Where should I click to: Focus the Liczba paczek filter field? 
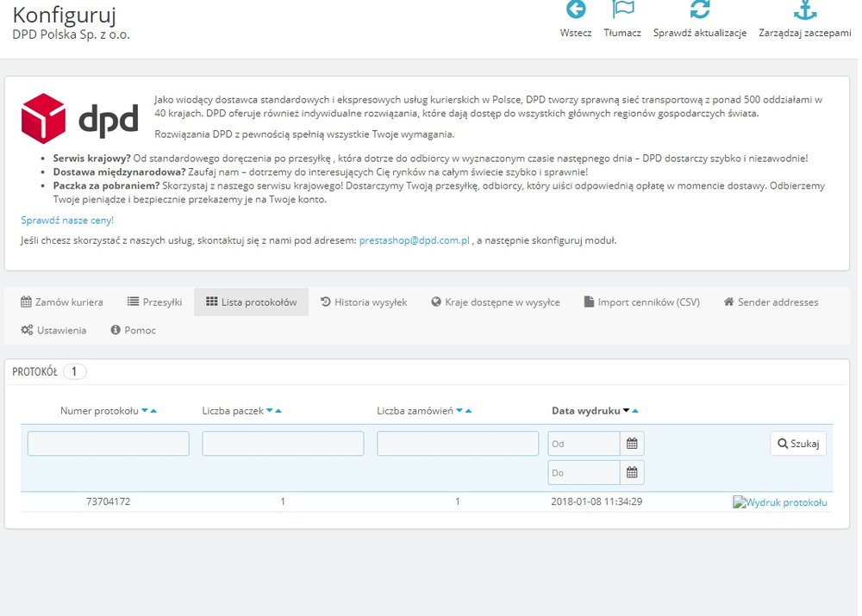283,444
